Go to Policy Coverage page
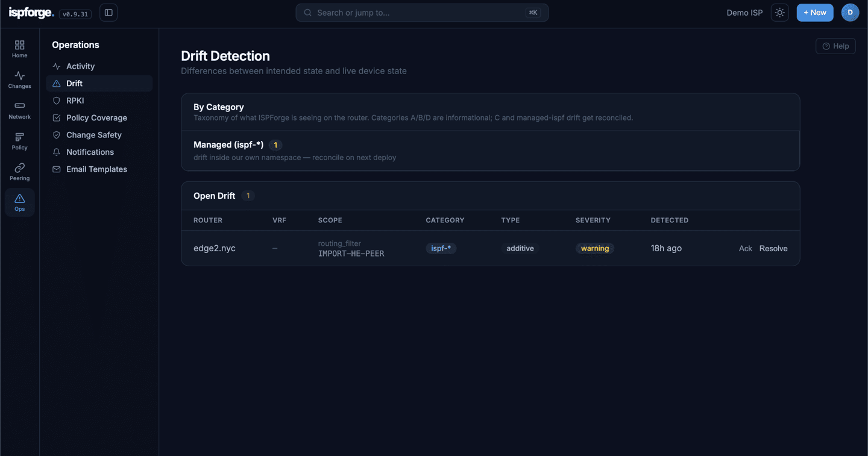The width and height of the screenshot is (868, 456). click(x=99, y=118)
